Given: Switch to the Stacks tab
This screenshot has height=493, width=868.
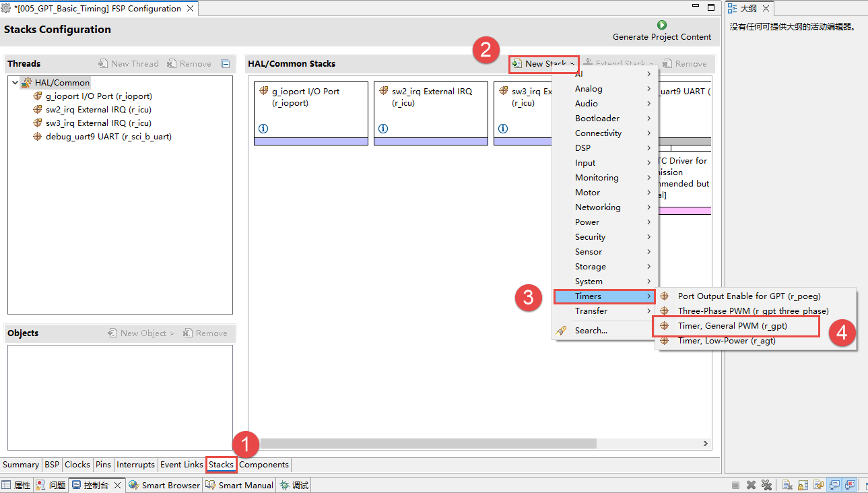Looking at the screenshot, I should click(x=221, y=465).
